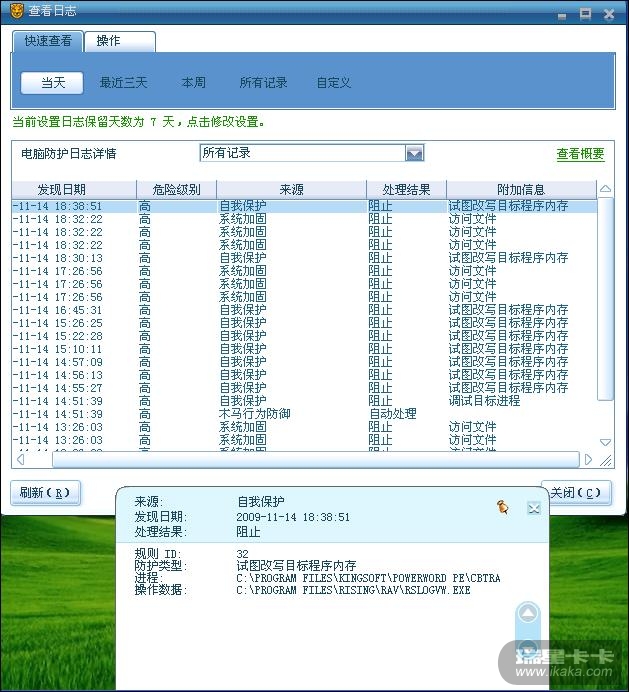Image resolution: width=629 pixels, height=692 pixels.
Task: Select the log row at 14:56:13
Action: tap(305, 375)
